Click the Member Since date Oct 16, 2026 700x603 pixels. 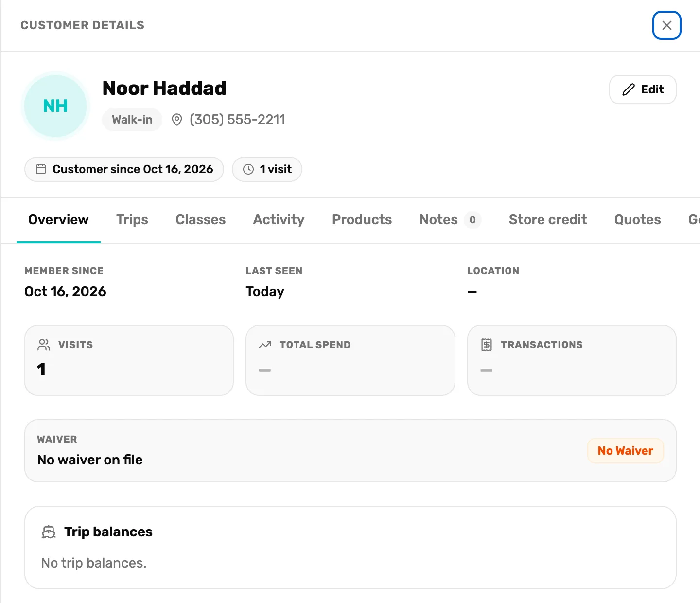(65, 292)
